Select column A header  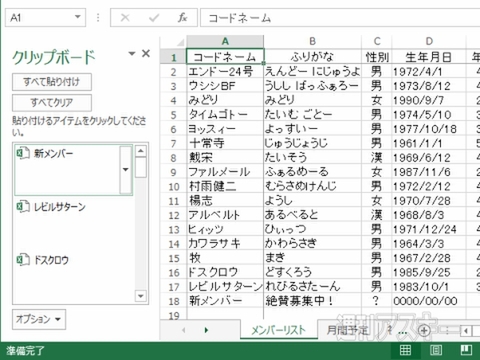tap(225, 41)
